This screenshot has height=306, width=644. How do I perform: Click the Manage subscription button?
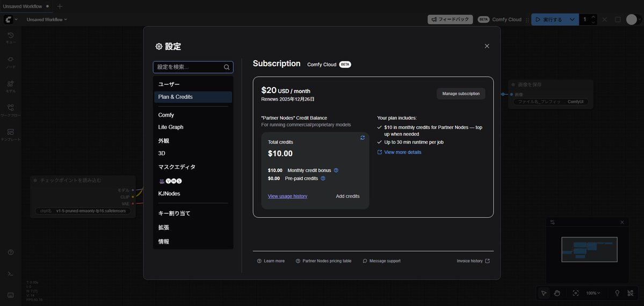click(x=461, y=94)
